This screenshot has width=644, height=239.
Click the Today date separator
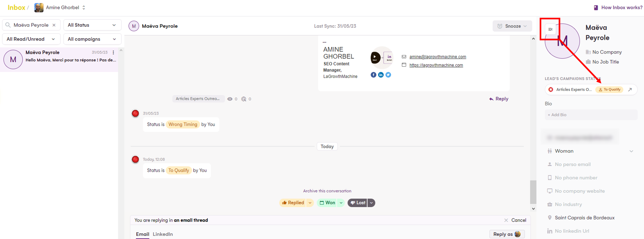pos(327,146)
